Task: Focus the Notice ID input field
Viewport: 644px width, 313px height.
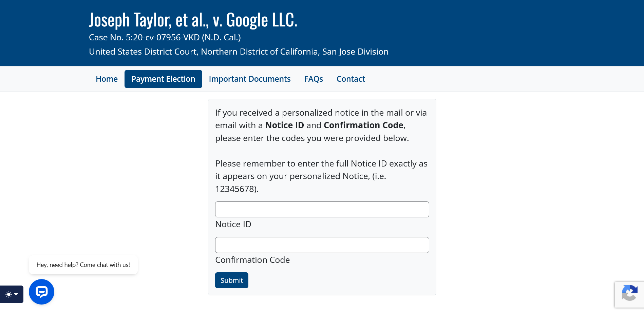Action: pos(322,210)
